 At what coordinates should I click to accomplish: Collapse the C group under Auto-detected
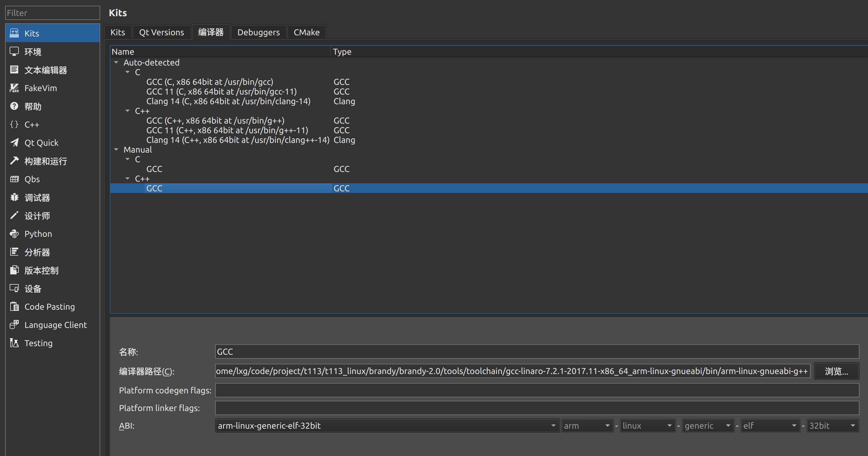coord(127,72)
